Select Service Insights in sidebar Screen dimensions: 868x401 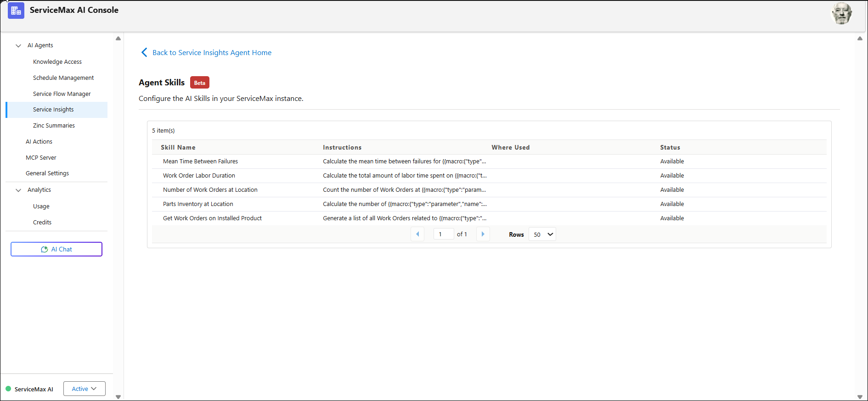click(x=56, y=110)
